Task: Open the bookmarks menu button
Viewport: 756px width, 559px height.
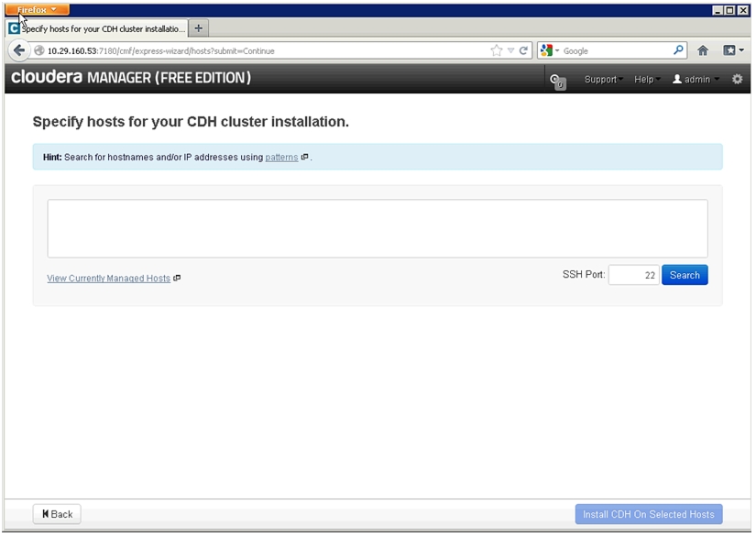Action: click(x=733, y=50)
